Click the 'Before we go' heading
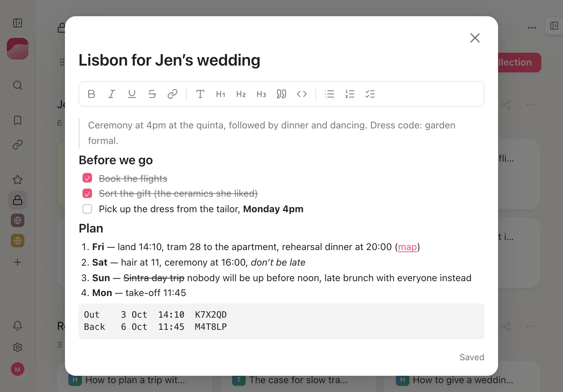Image resolution: width=563 pixels, height=392 pixels. (x=116, y=160)
